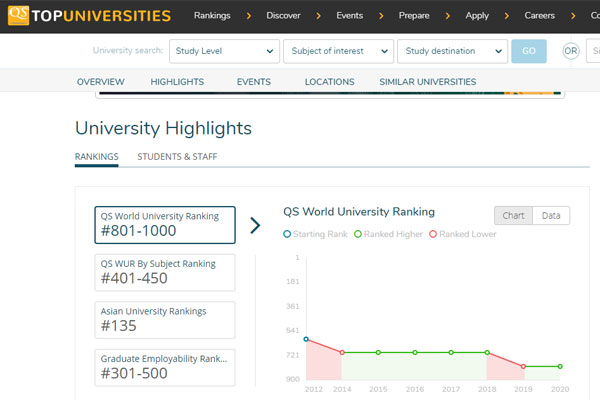Click the chevron after Events in top bar
The height and width of the screenshot is (400, 600).
coord(381,16)
